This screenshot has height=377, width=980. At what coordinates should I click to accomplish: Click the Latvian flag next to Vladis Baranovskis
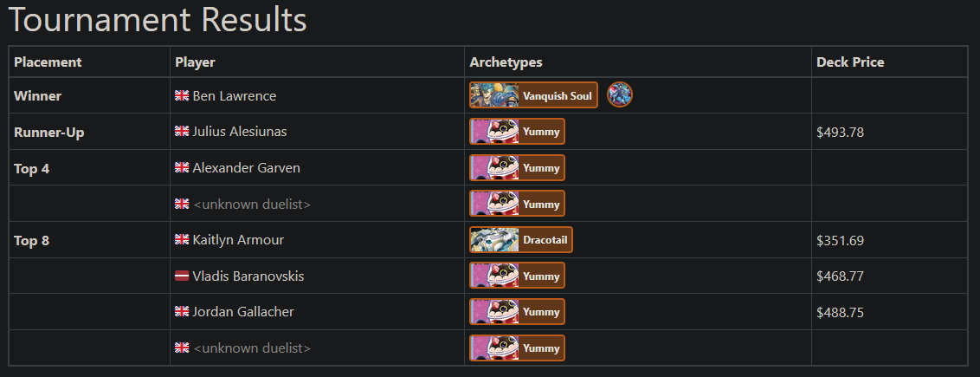[182, 276]
